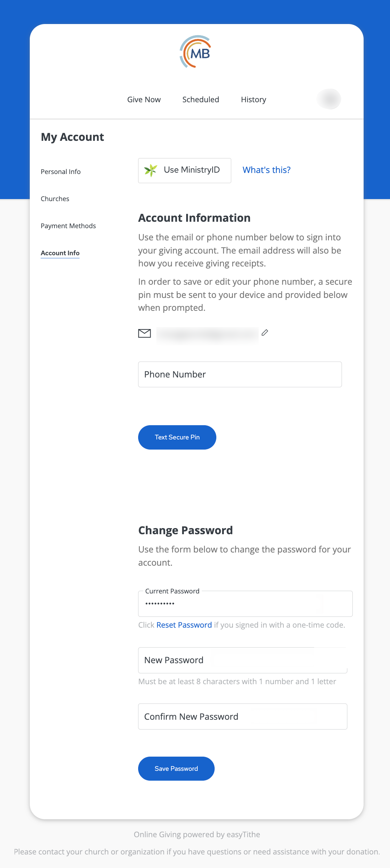Open the Churches section

[x=55, y=199]
